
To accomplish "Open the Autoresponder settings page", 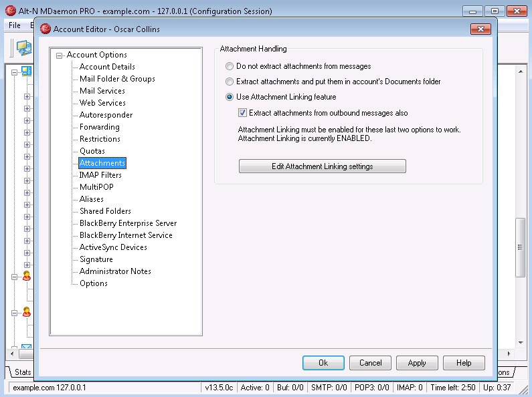I will click(x=106, y=115).
